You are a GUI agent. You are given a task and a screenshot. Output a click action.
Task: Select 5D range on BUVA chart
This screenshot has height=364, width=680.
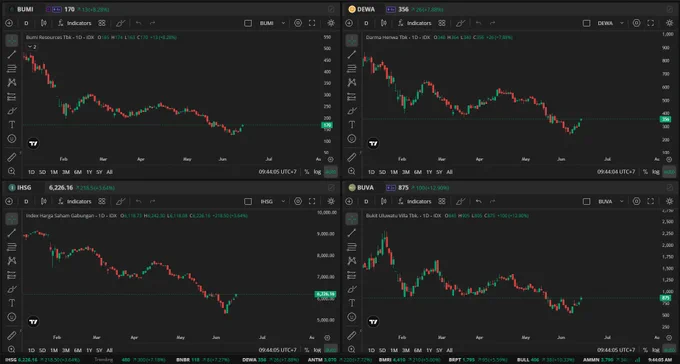tap(382, 350)
